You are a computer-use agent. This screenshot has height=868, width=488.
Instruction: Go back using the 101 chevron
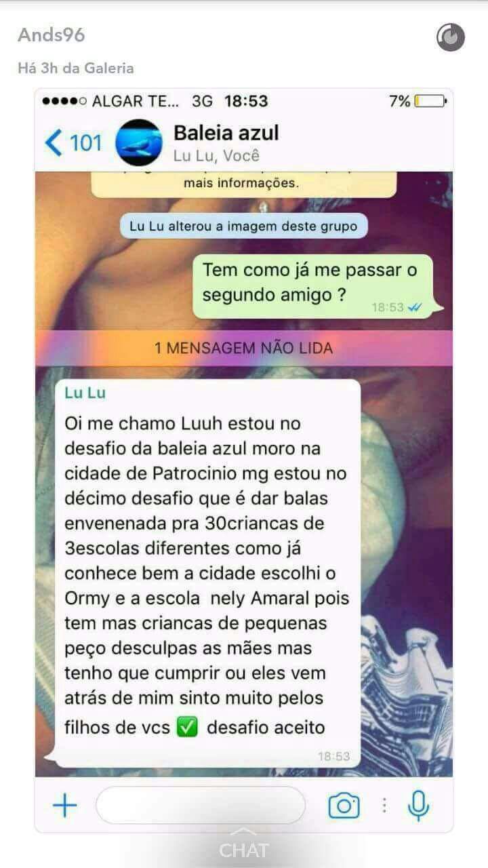[x=73, y=142]
